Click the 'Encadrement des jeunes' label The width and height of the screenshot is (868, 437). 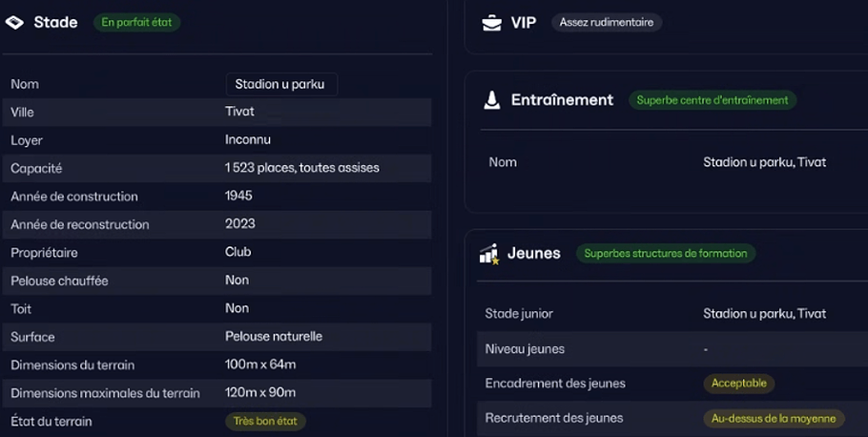click(x=555, y=384)
